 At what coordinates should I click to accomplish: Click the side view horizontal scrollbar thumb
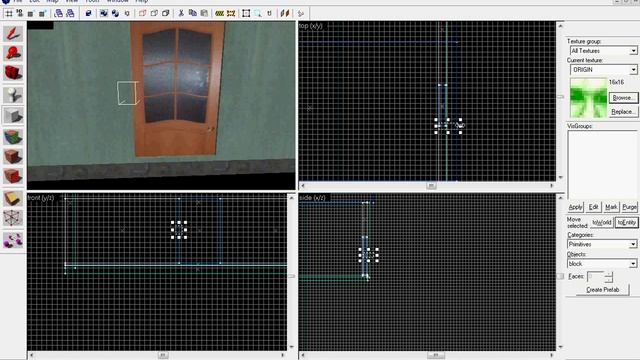click(x=436, y=355)
